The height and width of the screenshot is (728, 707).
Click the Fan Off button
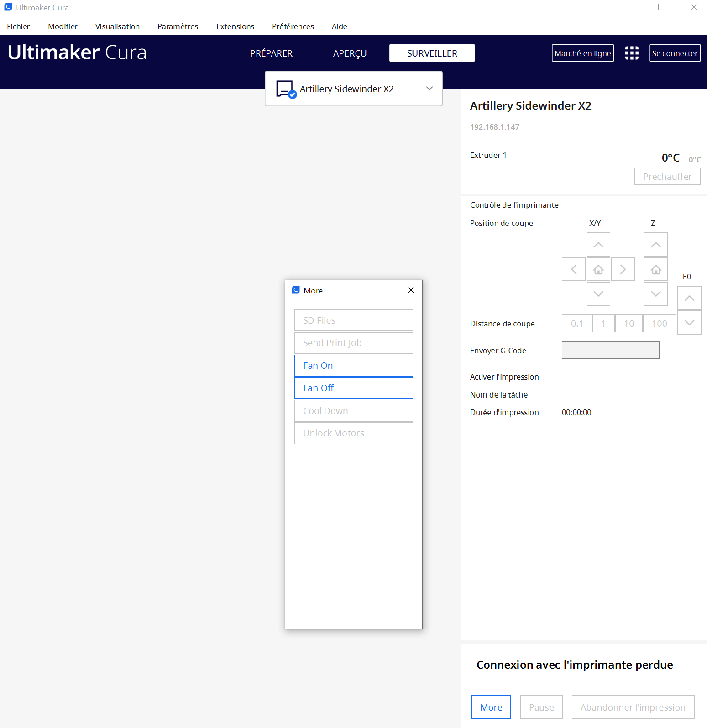[x=353, y=388]
